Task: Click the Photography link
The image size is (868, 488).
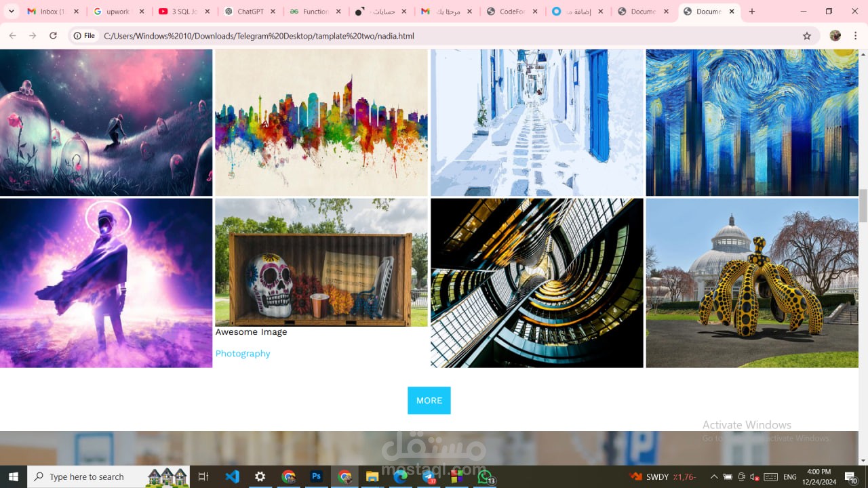Action: [243, 354]
